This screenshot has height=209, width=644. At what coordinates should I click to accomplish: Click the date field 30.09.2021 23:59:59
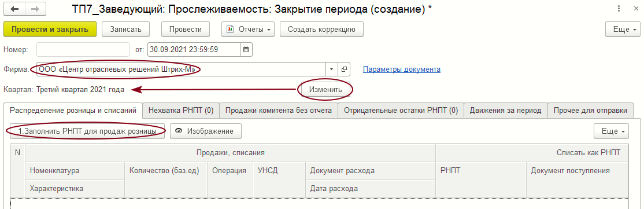point(194,50)
